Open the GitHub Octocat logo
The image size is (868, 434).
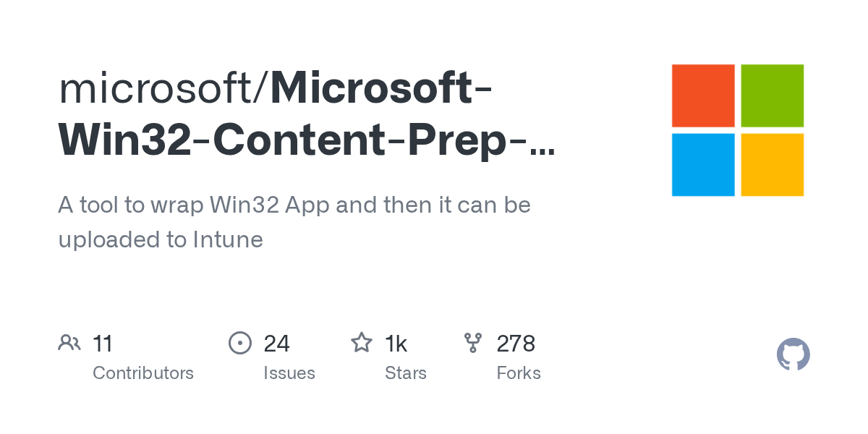point(793,355)
